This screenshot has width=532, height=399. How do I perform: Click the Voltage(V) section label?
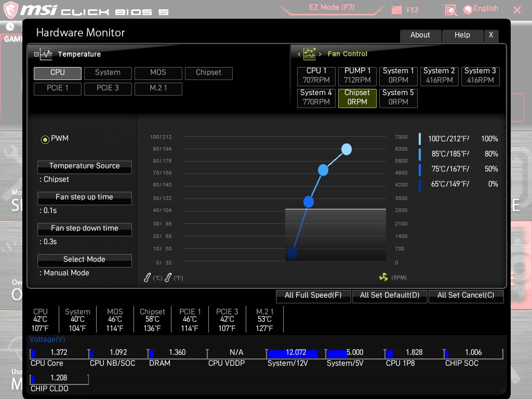click(x=47, y=339)
